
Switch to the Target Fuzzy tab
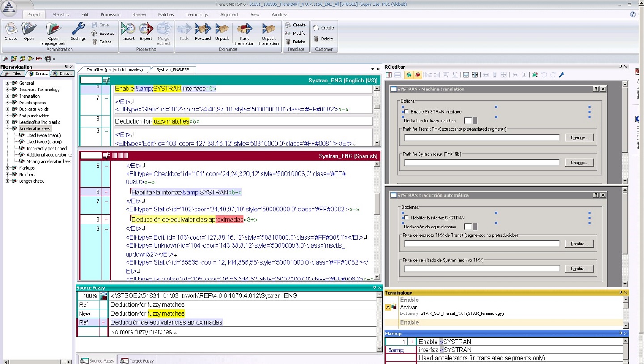coord(138,360)
